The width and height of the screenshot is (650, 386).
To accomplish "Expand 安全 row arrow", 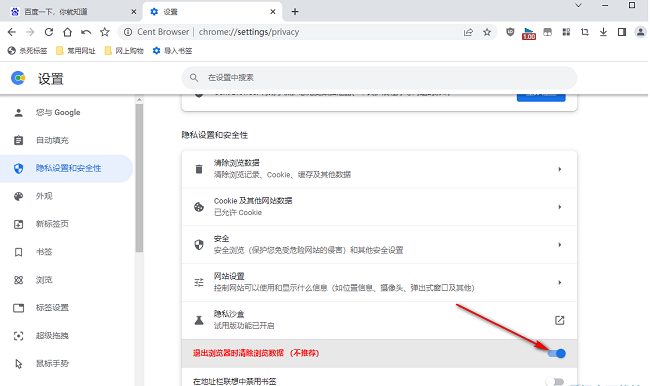I will (x=560, y=244).
